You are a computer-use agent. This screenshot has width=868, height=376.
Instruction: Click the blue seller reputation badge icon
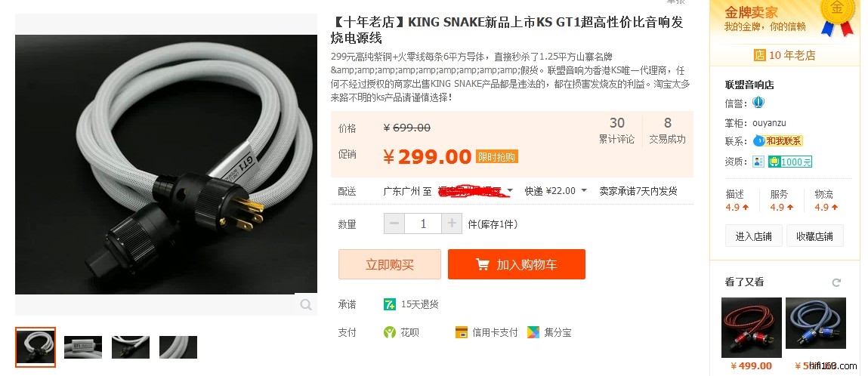(758, 103)
